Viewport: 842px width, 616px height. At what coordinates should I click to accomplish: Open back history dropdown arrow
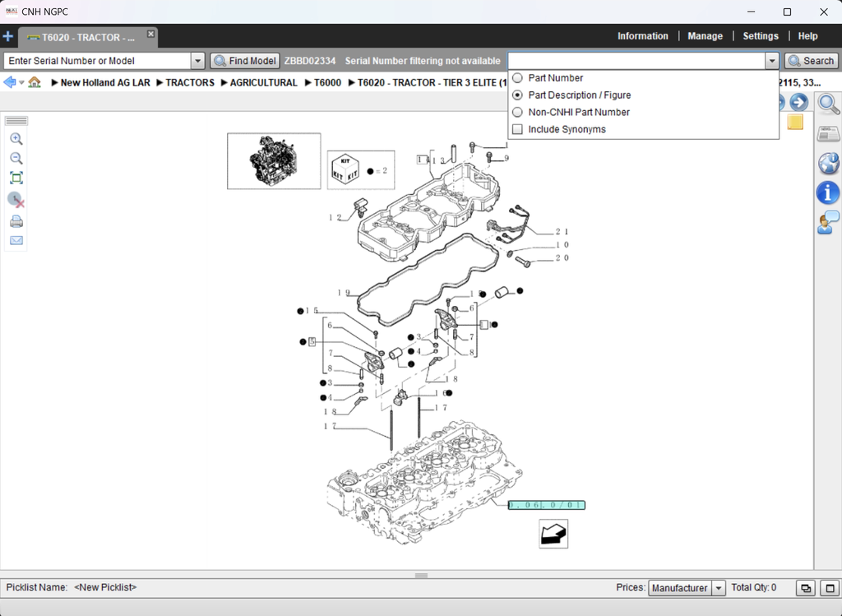[21, 83]
